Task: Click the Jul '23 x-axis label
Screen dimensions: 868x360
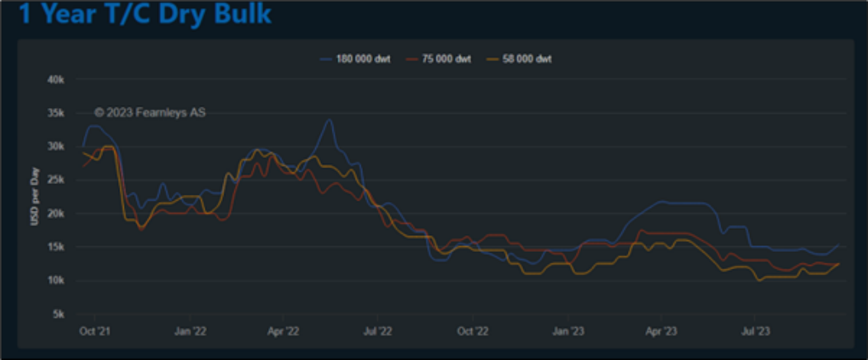Action: [755, 330]
